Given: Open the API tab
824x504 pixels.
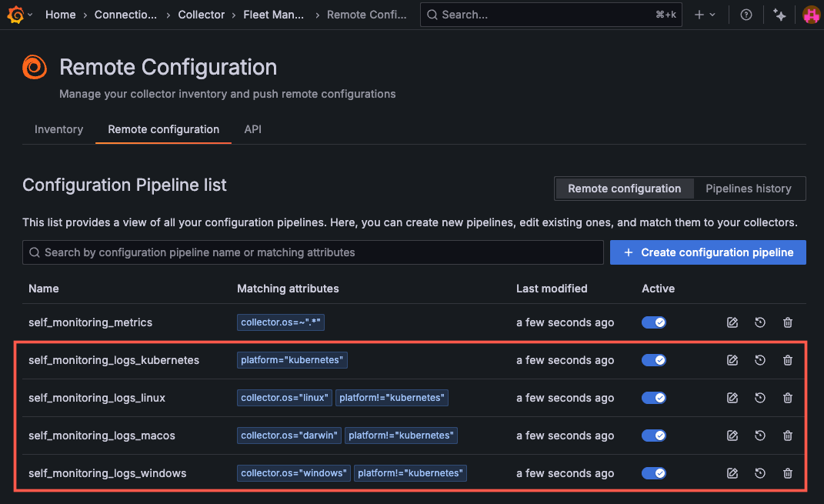Looking at the screenshot, I should [x=253, y=129].
